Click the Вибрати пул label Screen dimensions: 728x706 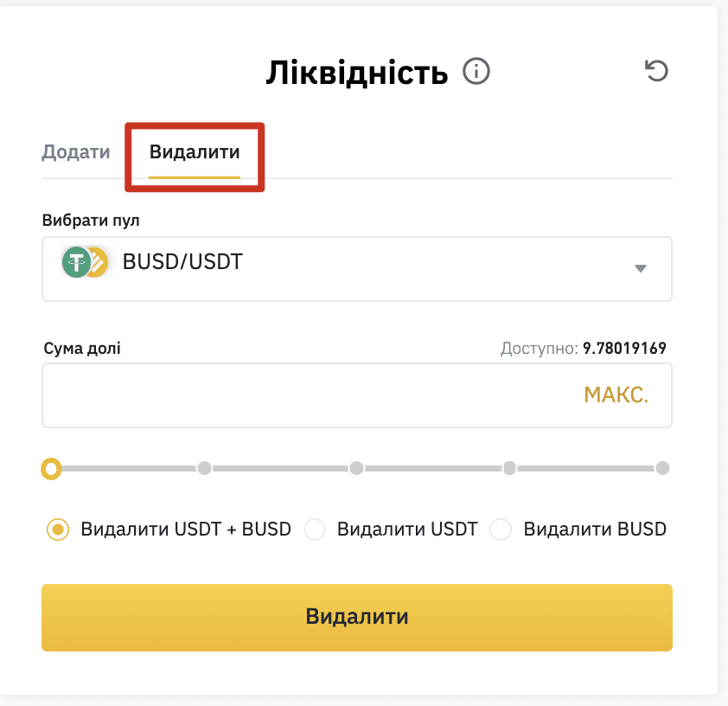(x=91, y=220)
